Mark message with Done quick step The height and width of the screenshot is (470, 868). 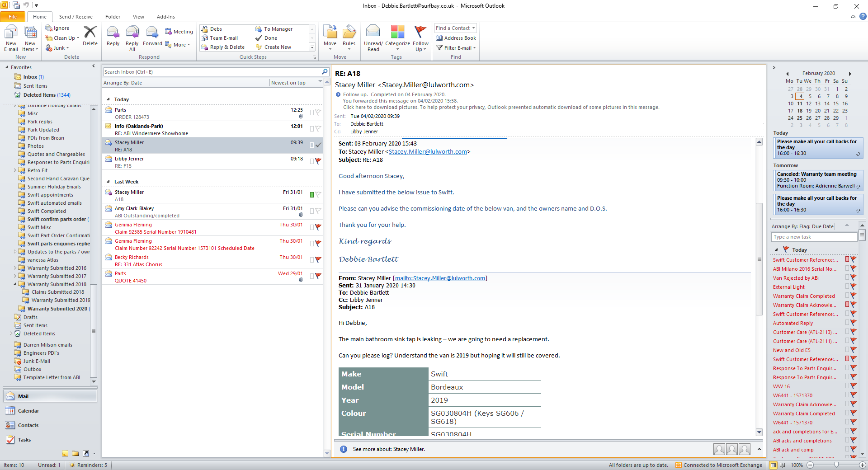[x=266, y=38]
